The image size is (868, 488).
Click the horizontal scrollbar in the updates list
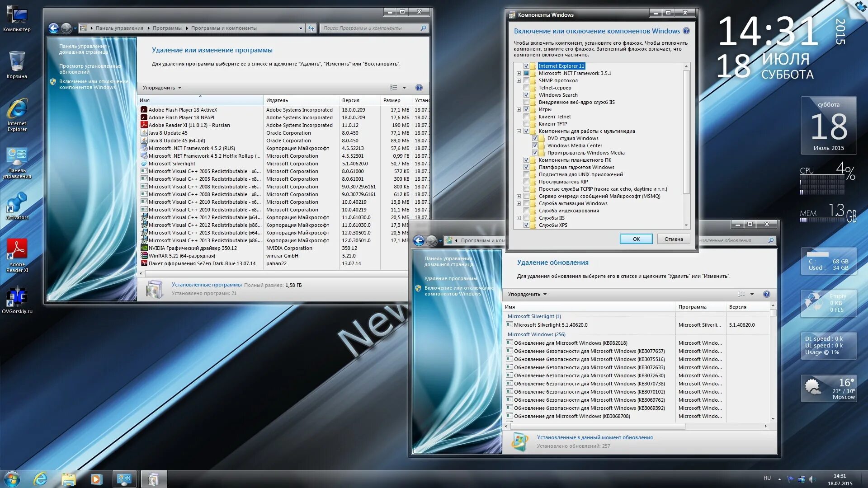point(597,426)
